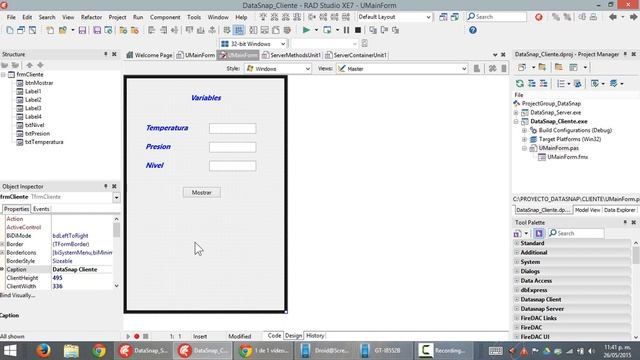
Task: Click the Tool Palette search box
Action: [x=576, y=233]
